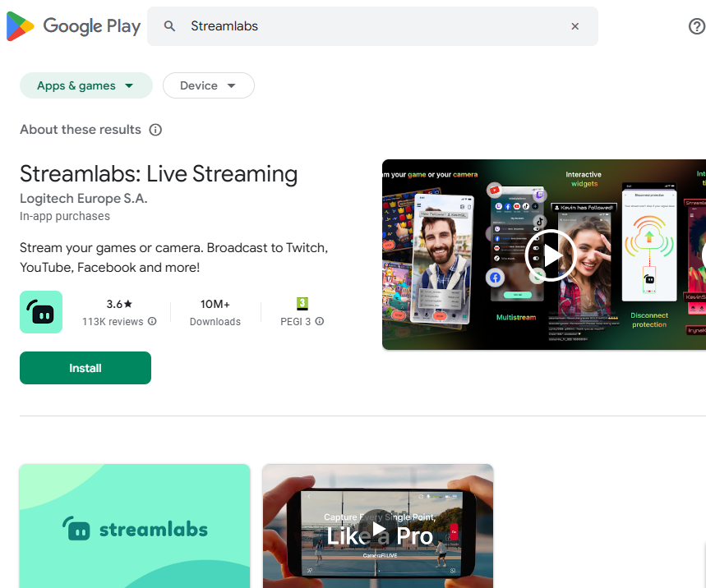
Task: Click the app description starting Stream your games
Action: pyautogui.click(x=173, y=257)
